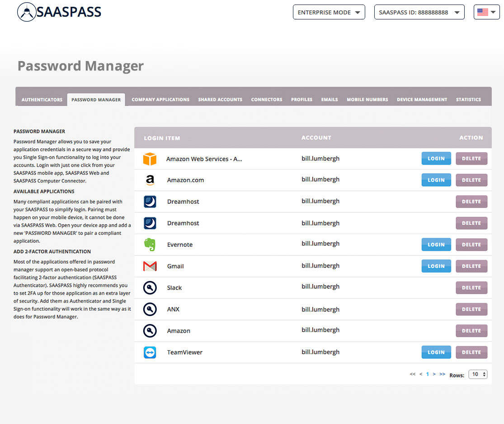Click the Slack key icon
Screen dimensions: 504x424
(x=150, y=287)
